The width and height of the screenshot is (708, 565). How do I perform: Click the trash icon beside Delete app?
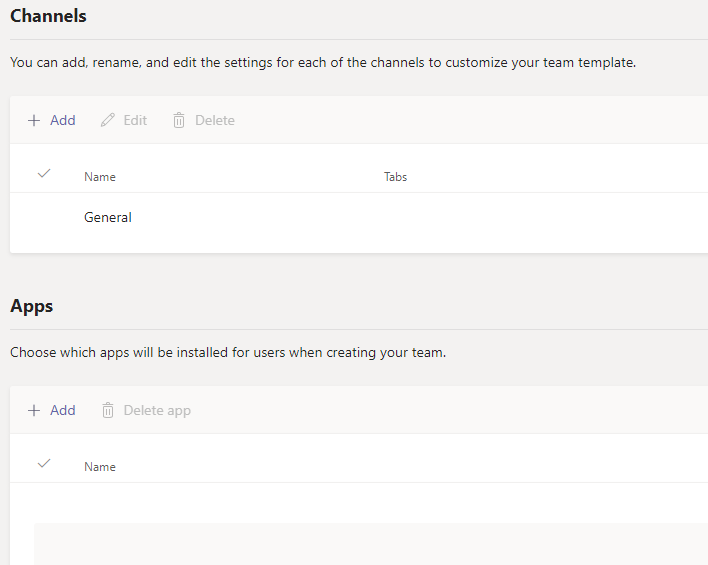(x=108, y=410)
